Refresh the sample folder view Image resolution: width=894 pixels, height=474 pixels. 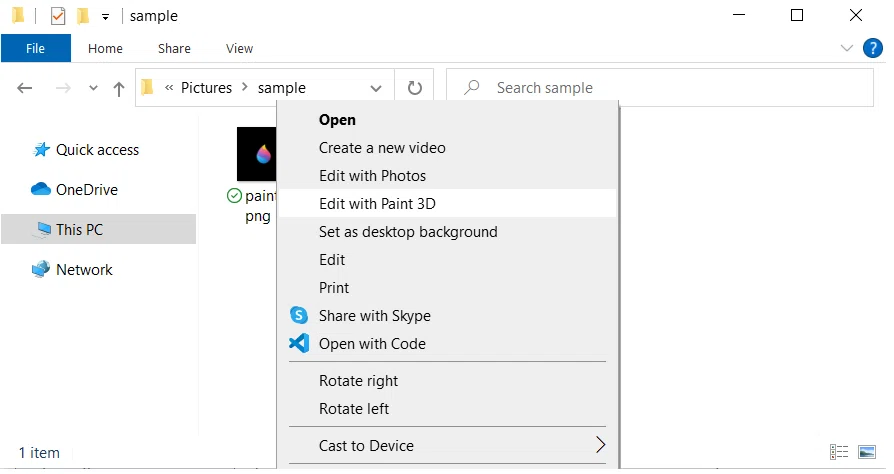tap(415, 88)
